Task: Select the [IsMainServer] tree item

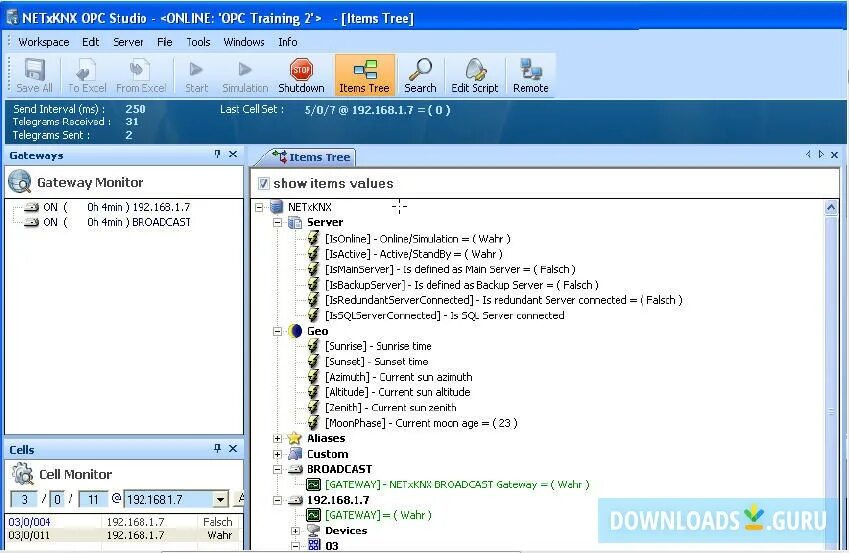Action: (449, 269)
